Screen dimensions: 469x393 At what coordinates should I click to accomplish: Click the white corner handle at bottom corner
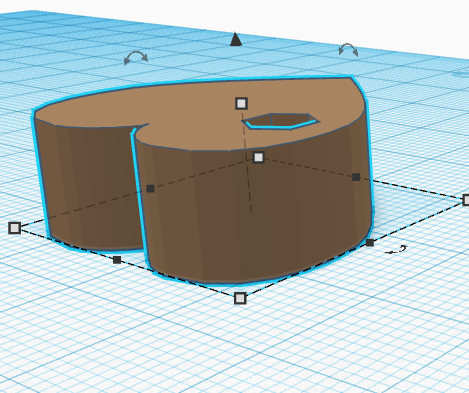click(240, 298)
